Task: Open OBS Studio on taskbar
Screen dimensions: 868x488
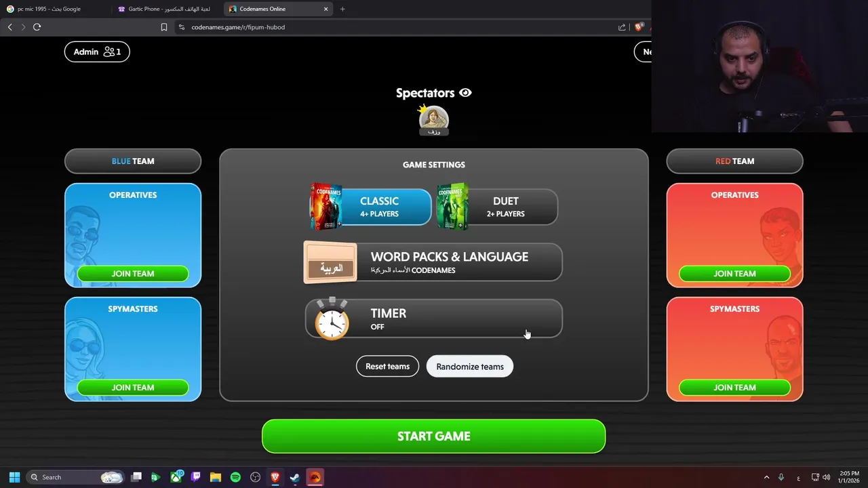Action: pyautogui.click(x=255, y=477)
